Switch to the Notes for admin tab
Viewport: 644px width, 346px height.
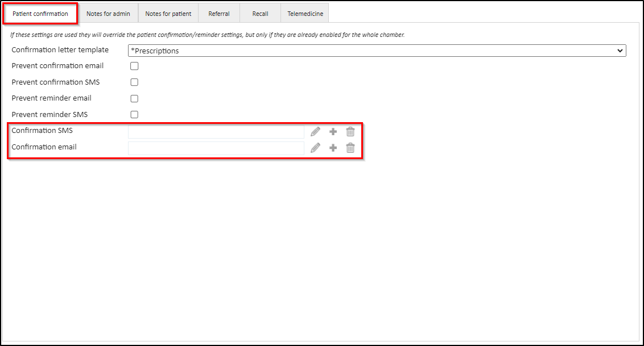coord(108,14)
